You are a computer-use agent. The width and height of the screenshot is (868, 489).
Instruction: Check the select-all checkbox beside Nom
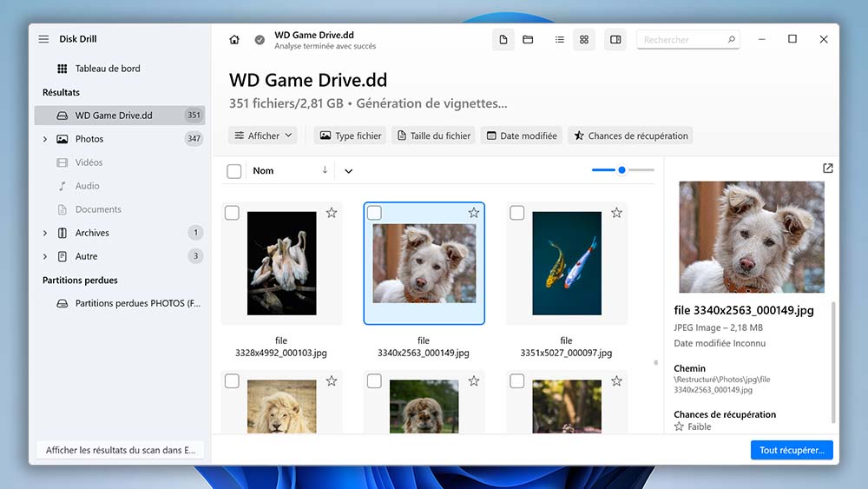(234, 171)
